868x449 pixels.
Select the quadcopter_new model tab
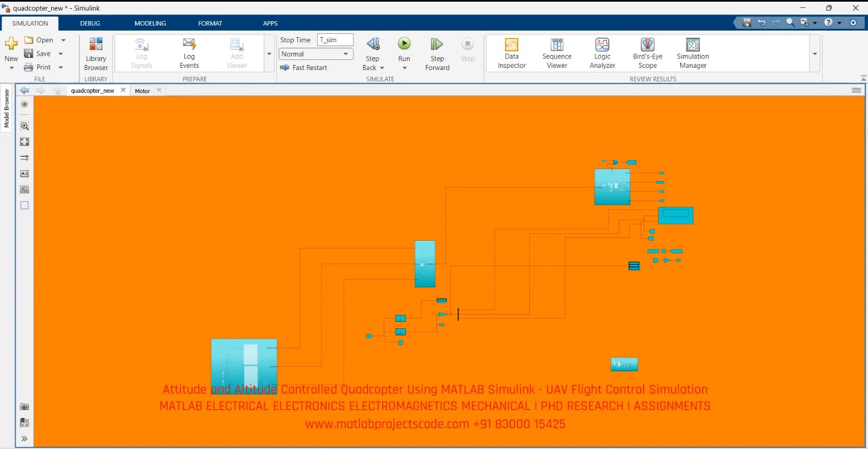(x=92, y=91)
